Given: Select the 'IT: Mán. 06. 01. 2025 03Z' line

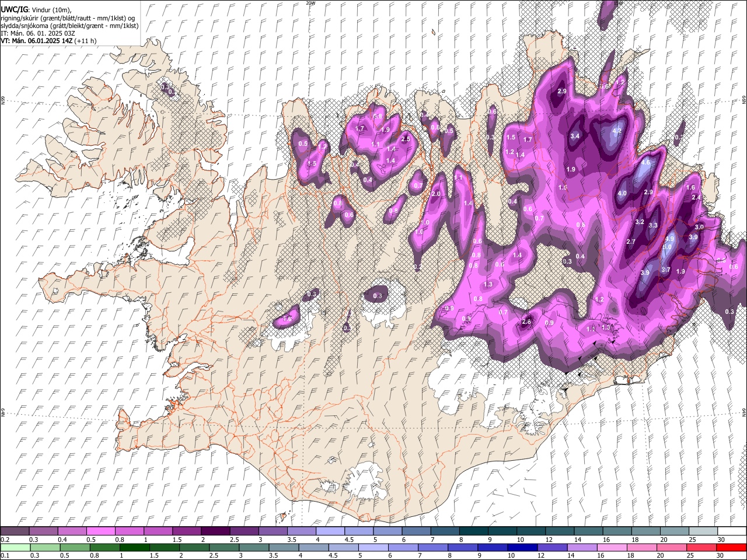Looking at the screenshot, I should [38, 33].
